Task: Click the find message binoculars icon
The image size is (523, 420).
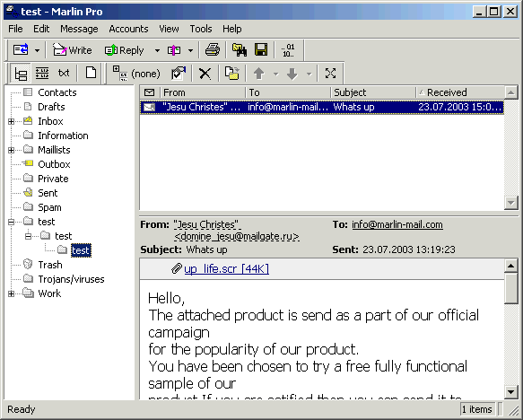Action: tap(240, 50)
